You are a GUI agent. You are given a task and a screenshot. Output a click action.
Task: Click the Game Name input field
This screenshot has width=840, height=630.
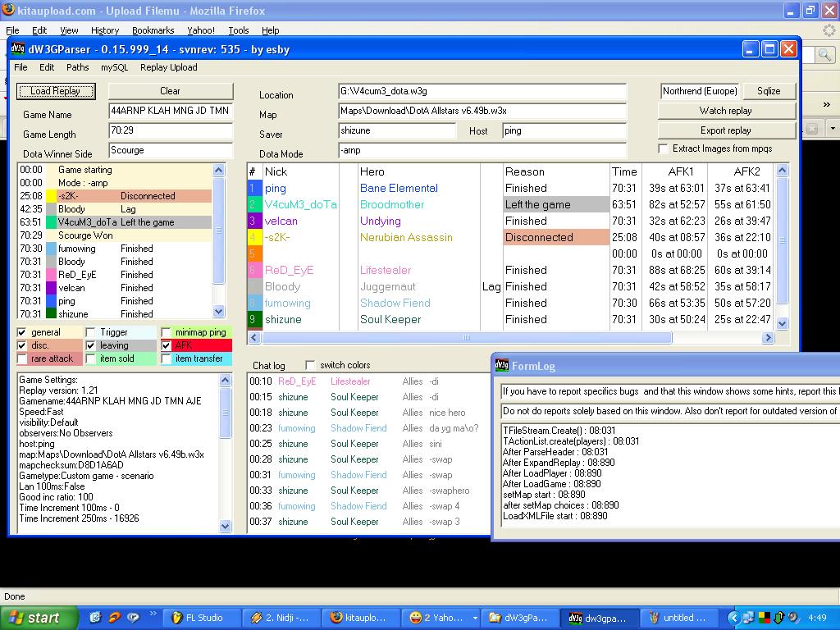171,111
